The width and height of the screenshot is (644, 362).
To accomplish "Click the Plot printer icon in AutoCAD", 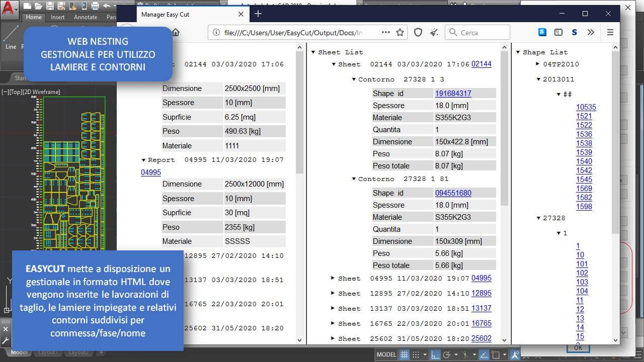I will click(x=95, y=6).
